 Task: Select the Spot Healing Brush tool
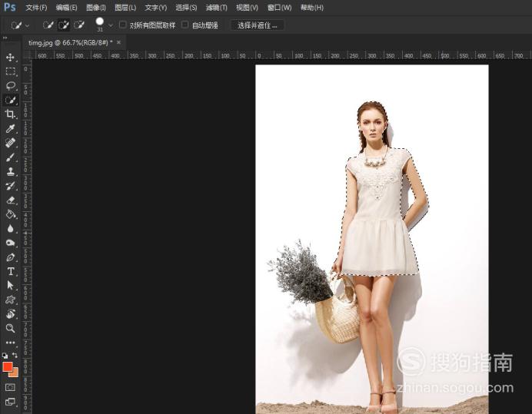pyautogui.click(x=10, y=143)
